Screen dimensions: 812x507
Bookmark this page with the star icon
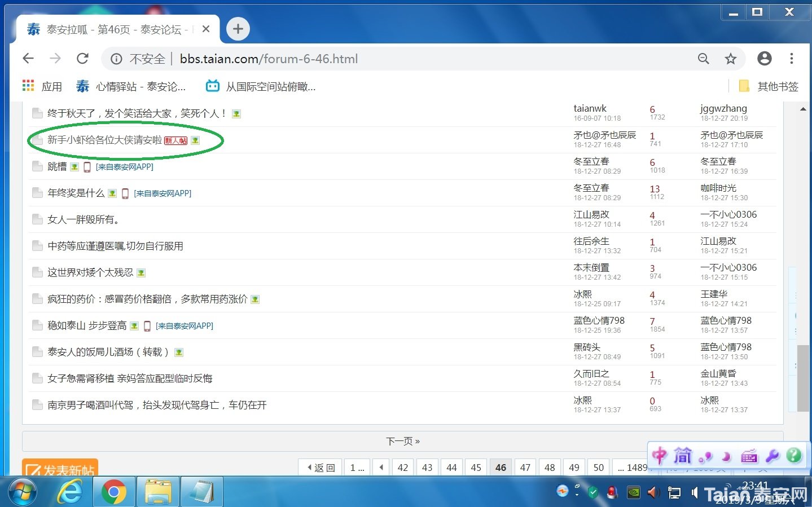(731, 59)
